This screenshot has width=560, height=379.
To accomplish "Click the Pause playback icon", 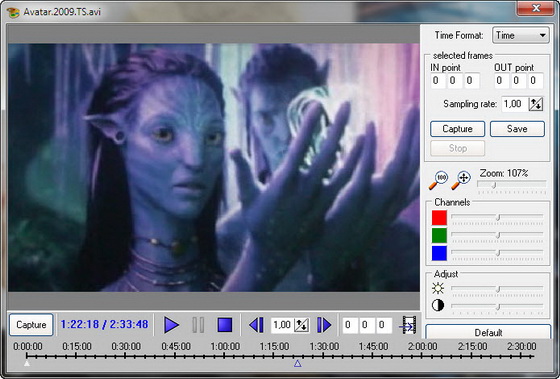I will 198,325.
